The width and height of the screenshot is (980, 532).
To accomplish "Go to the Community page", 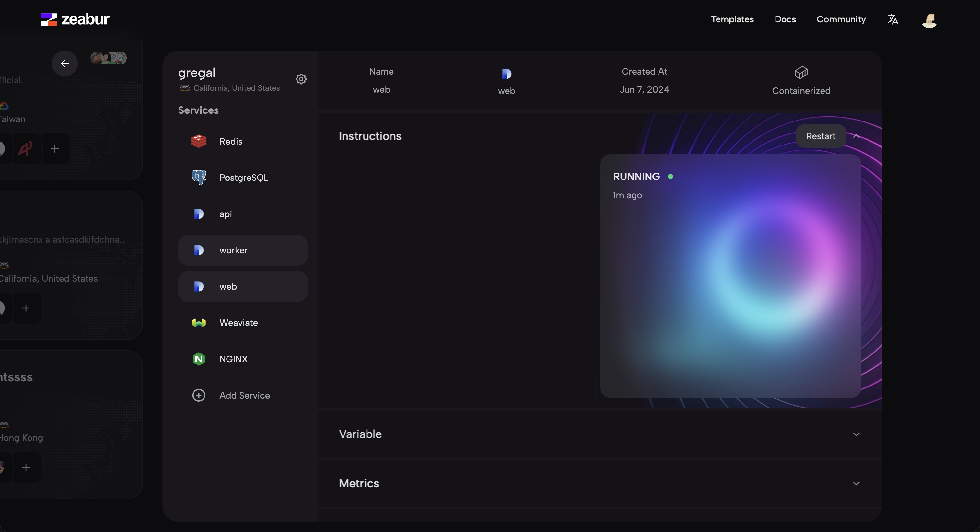I will (x=841, y=19).
